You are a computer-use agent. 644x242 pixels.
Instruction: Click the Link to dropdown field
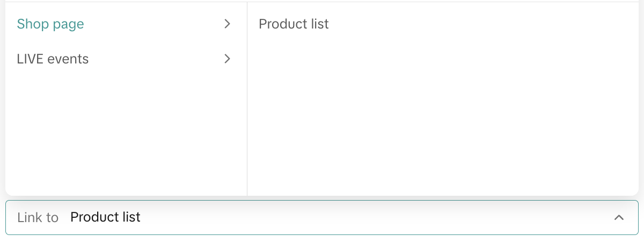click(x=322, y=218)
